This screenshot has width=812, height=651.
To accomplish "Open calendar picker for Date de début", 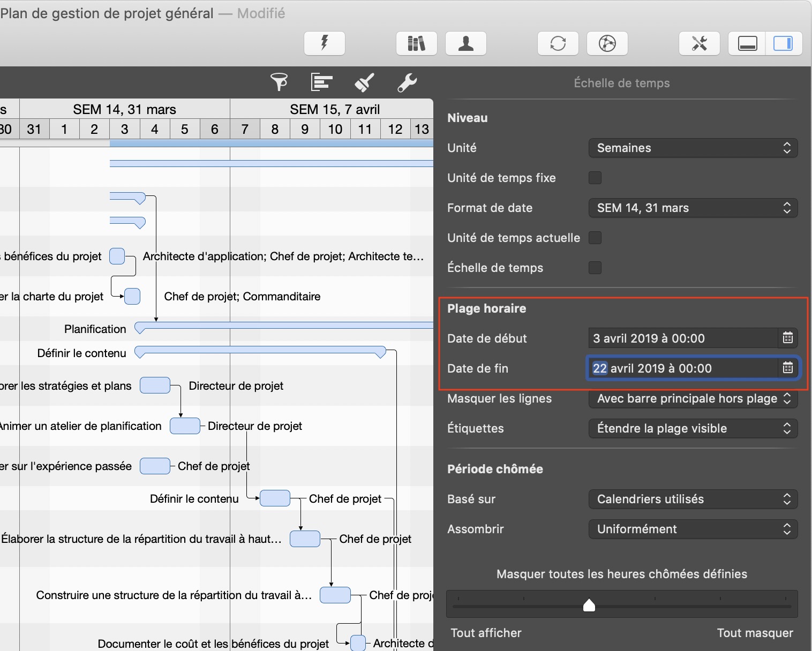I will click(x=787, y=338).
